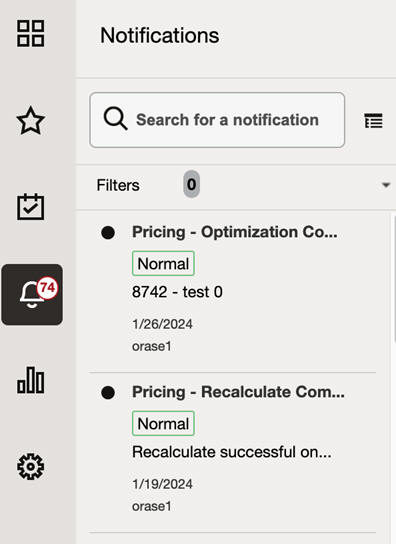Click the Filters label to expand
The width and height of the screenshot is (396, 544).
[118, 185]
